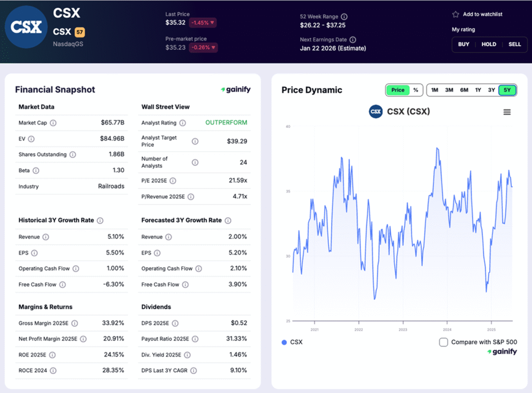Click the CSX score badge showing 57
This screenshot has height=393, width=532.
[81, 31]
